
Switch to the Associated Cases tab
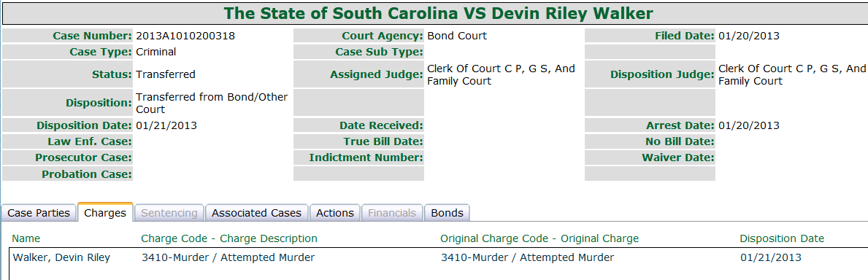[256, 213]
